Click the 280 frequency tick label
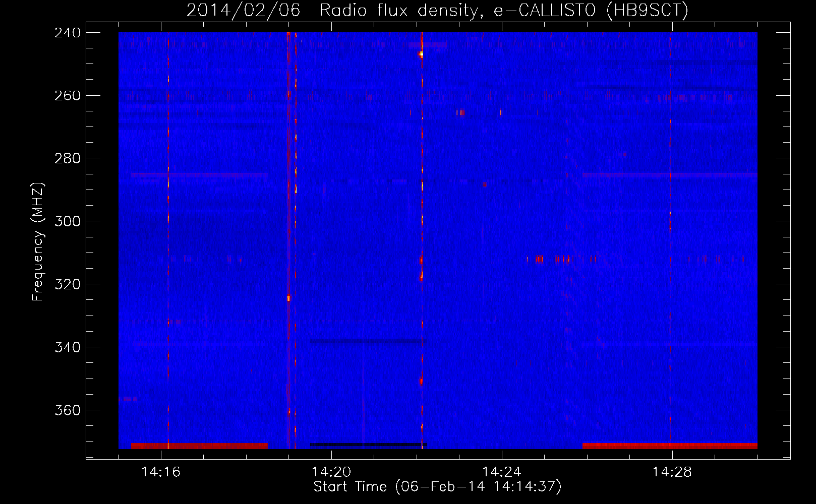This screenshot has width=816, height=504. tap(67, 158)
